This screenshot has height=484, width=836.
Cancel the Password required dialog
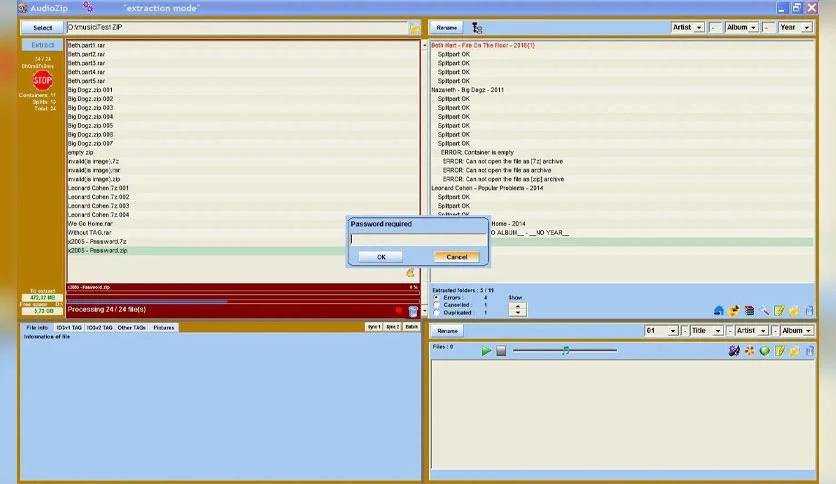(456, 257)
